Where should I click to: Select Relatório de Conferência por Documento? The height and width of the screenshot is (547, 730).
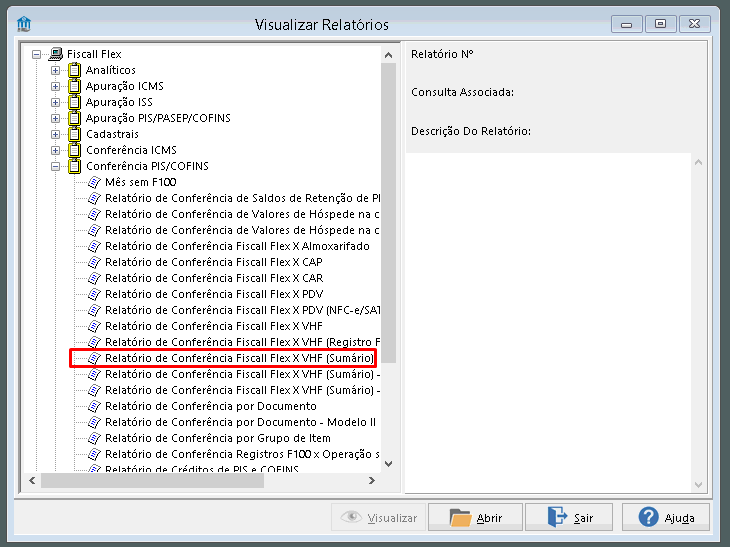[210, 406]
